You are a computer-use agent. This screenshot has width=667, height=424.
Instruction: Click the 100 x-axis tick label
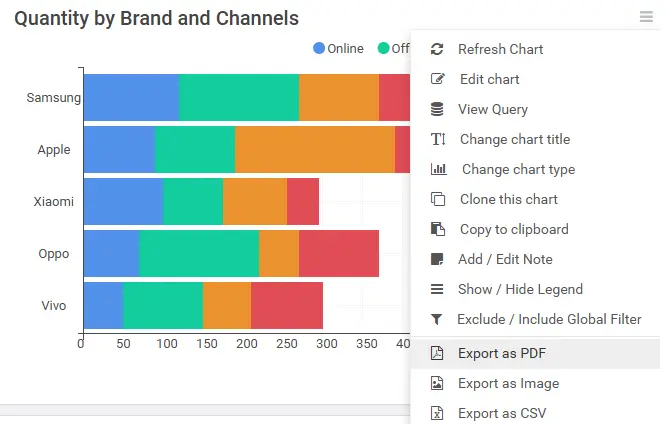pos(167,344)
